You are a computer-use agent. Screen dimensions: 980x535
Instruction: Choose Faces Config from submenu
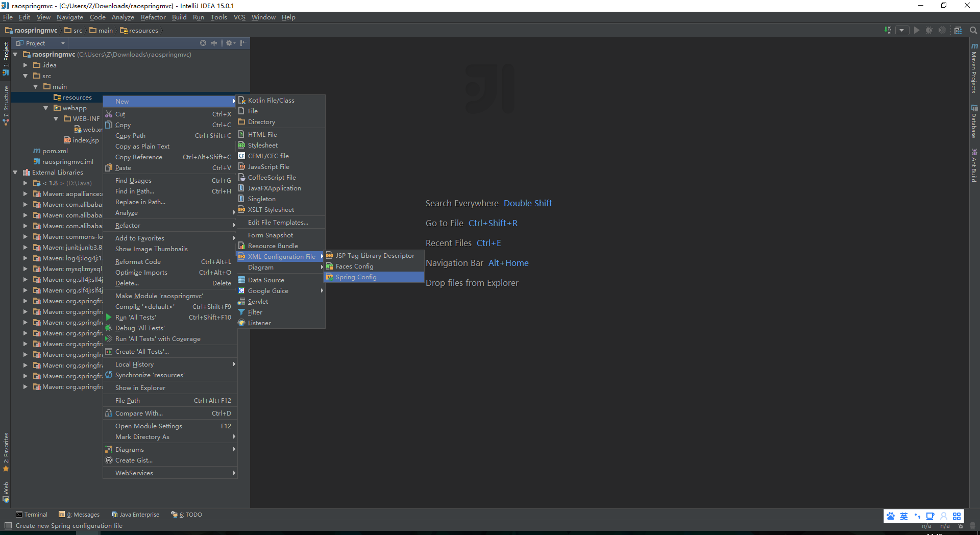374,266
